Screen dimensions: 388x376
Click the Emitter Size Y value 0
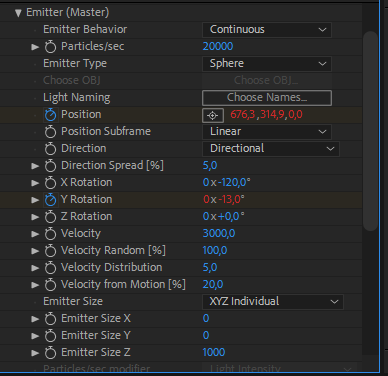(x=206, y=335)
